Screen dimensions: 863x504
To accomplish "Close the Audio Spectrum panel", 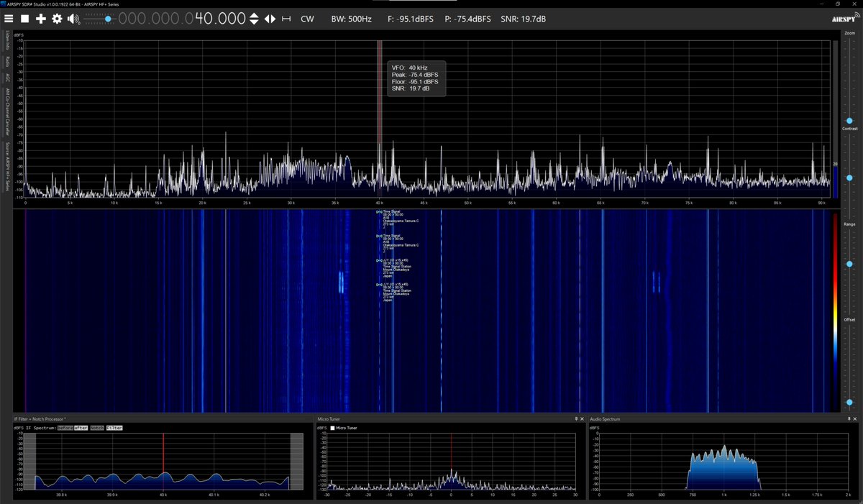I will 856,418.
